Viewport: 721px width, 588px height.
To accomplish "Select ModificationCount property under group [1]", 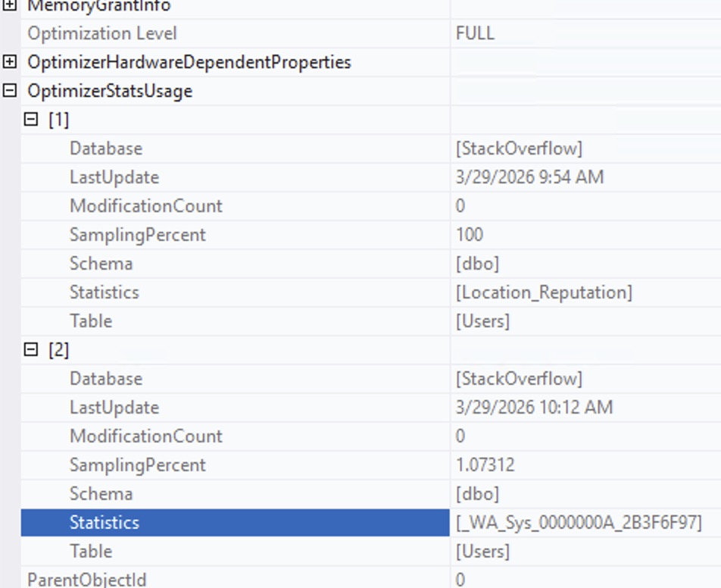I will tap(145, 206).
